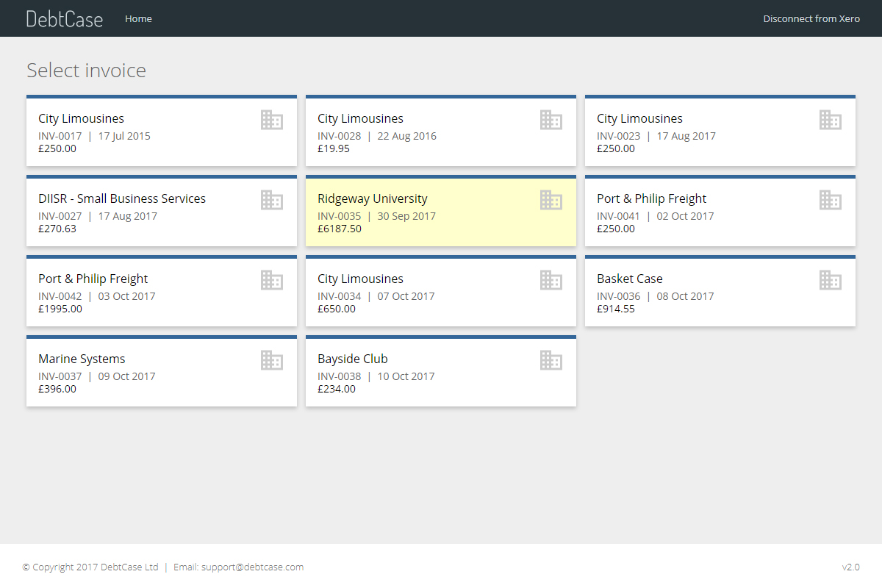Image resolution: width=882 pixels, height=588 pixels.
Task: Click date 22 Aug 2016
Action: (x=407, y=136)
